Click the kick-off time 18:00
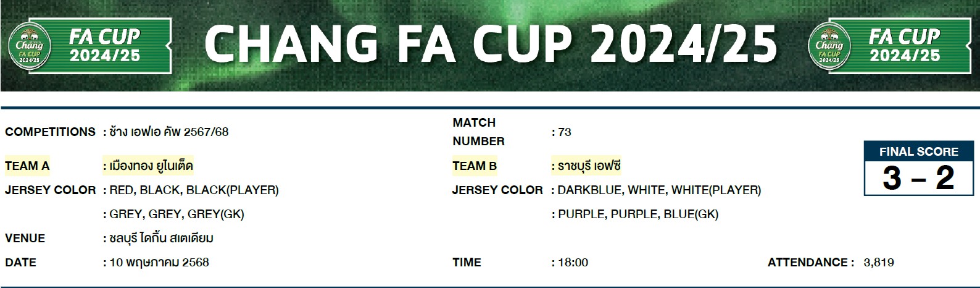Viewport: 980px width, 288px height. pos(573,263)
